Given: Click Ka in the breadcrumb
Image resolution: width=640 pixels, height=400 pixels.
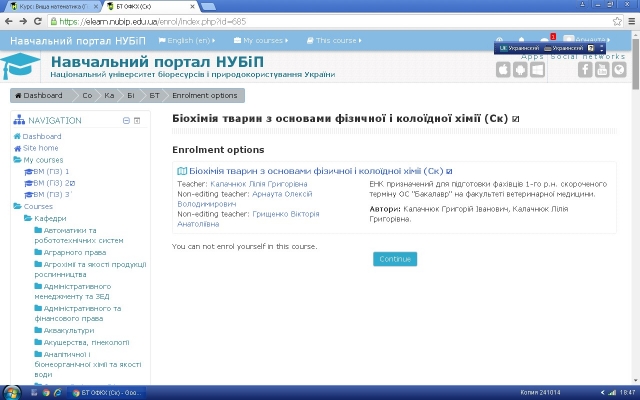Looking at the screenshot, I should [109, 96].
